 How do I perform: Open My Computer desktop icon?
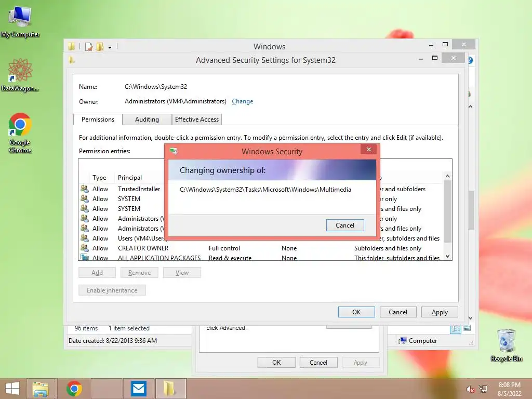pos(20,21)
